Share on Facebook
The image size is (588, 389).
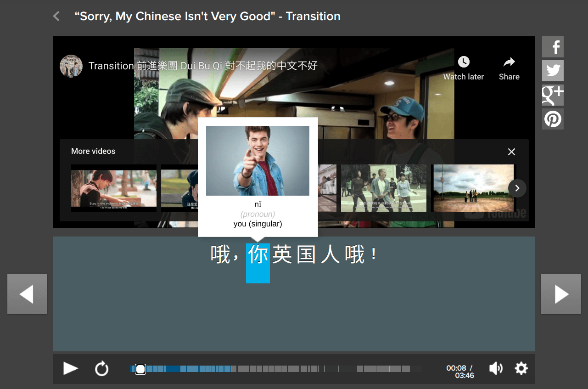tap(553, 47)
